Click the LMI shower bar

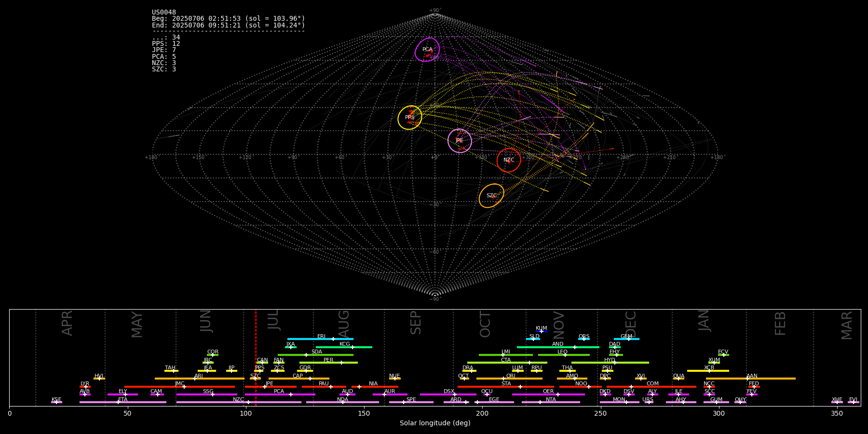click(506, 355)
